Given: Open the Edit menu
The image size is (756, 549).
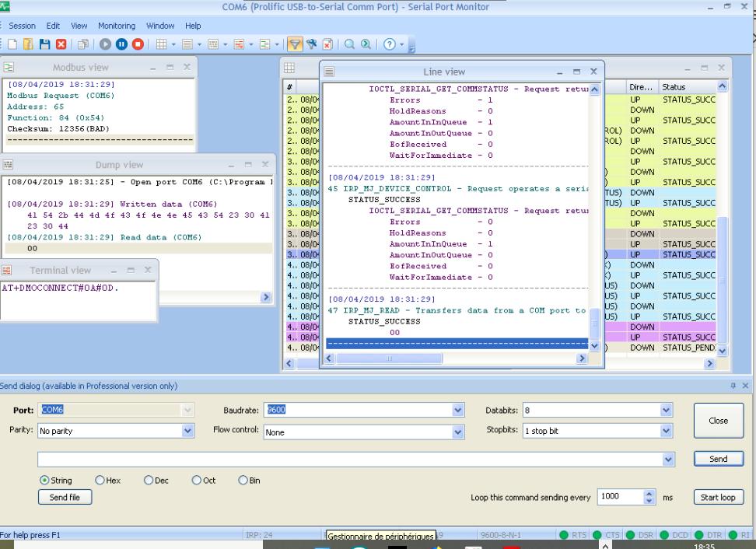Looking at the screenshot, I should (x=53, y=26).
